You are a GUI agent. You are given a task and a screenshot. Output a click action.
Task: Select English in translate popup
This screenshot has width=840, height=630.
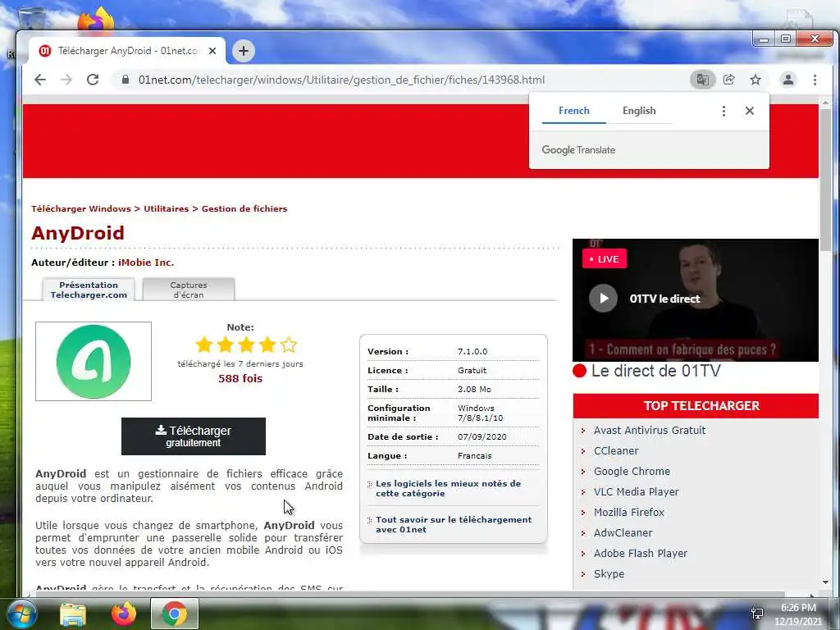click(639, 111)
